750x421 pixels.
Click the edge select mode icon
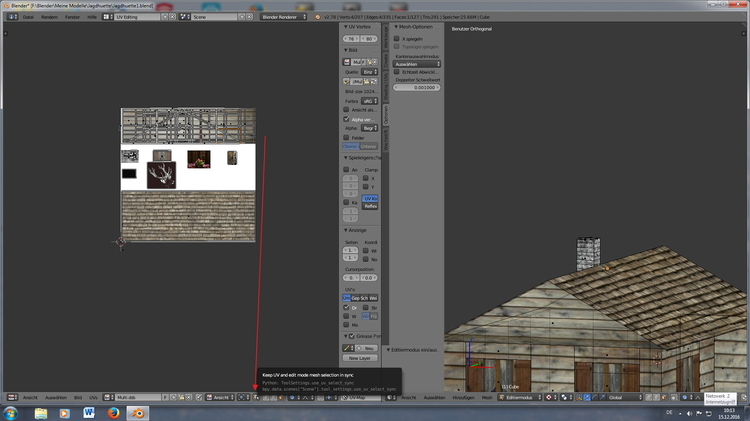[x=656, y=398]
